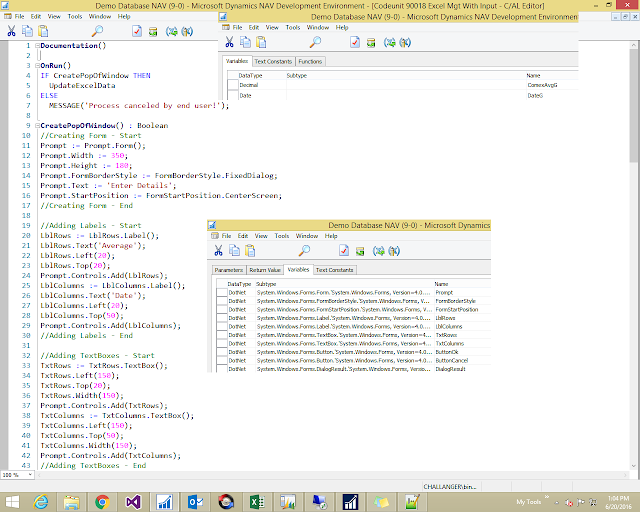Viewport: 640px width, 512px height.
Task: Click the Paste clipboard icon in main editor toolbar
Action: 43,31
